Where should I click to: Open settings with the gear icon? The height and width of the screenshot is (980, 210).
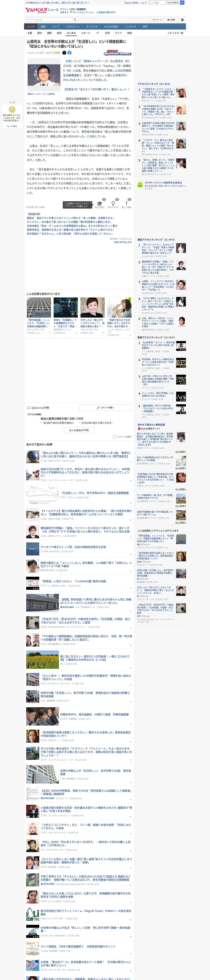click(182, 20)
